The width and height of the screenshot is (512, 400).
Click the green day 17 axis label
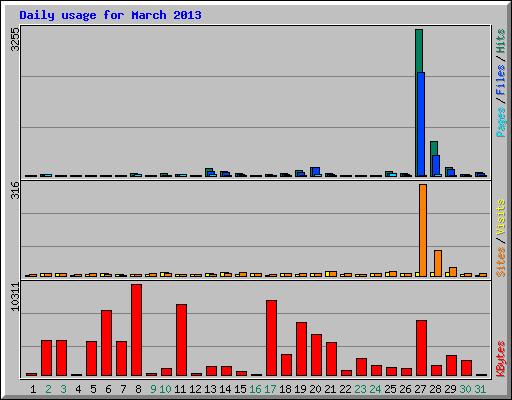270,389
